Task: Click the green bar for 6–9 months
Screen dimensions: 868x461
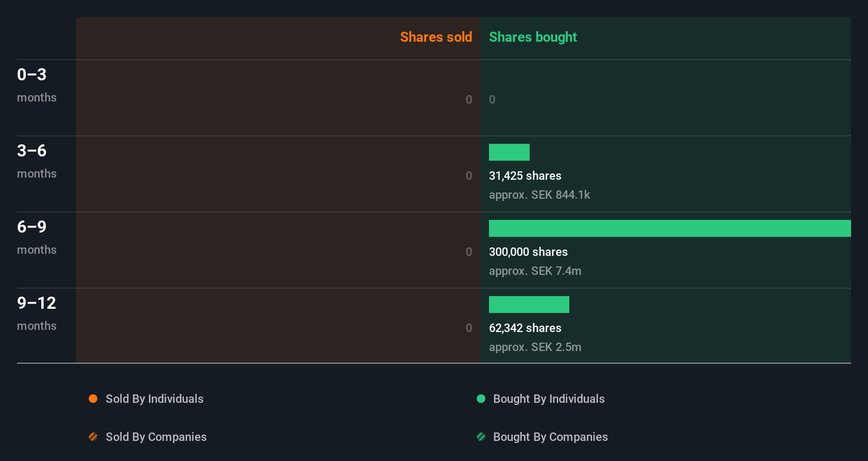Action: tap(670, 228)
